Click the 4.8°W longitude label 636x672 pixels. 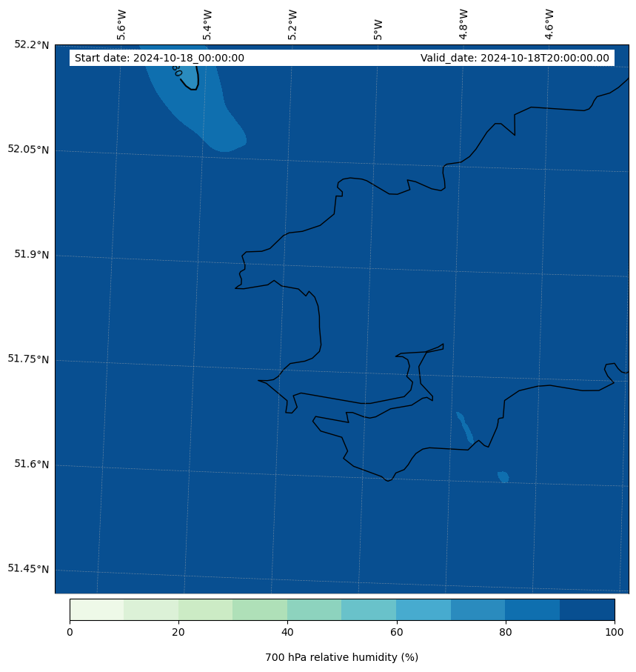463,24
